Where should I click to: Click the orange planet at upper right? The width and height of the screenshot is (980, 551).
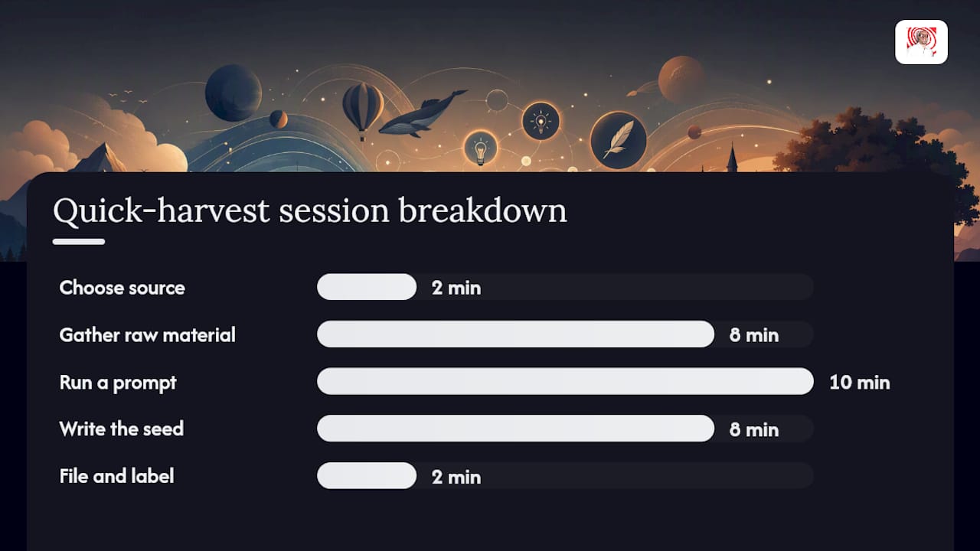click(681, 79)
